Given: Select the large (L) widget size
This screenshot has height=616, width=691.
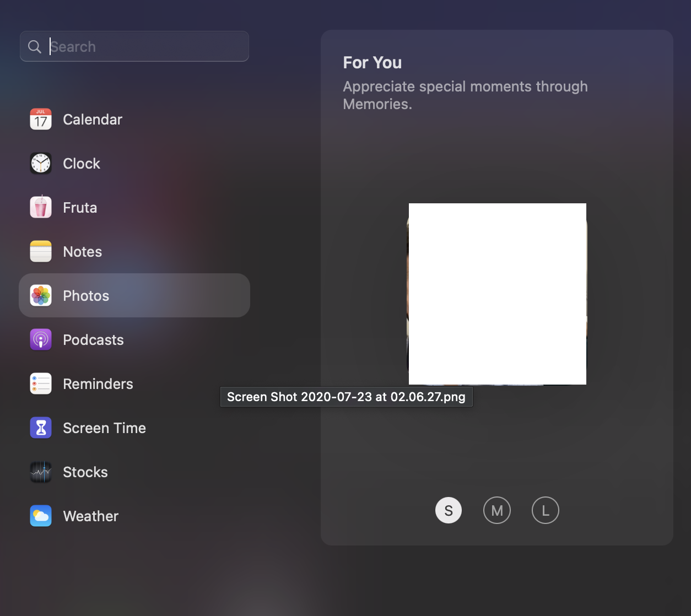Looking at the screenshot, I should tap(546, 510).
